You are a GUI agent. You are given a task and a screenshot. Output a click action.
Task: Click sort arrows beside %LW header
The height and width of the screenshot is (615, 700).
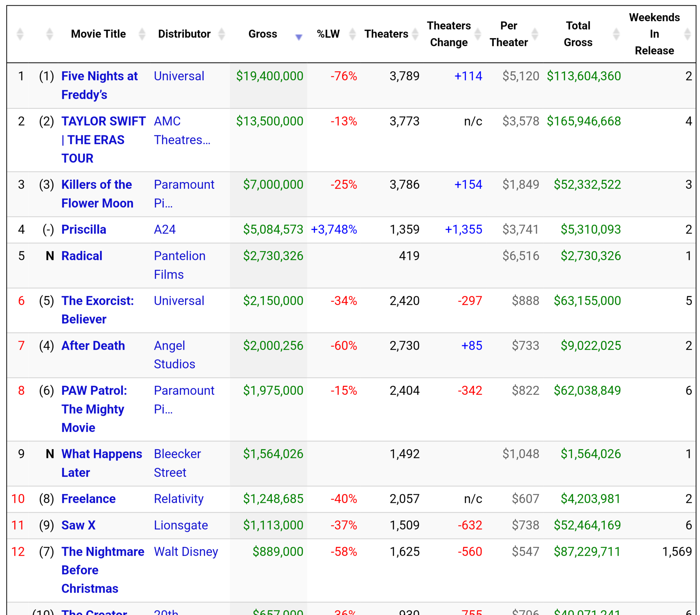(352, 34)
